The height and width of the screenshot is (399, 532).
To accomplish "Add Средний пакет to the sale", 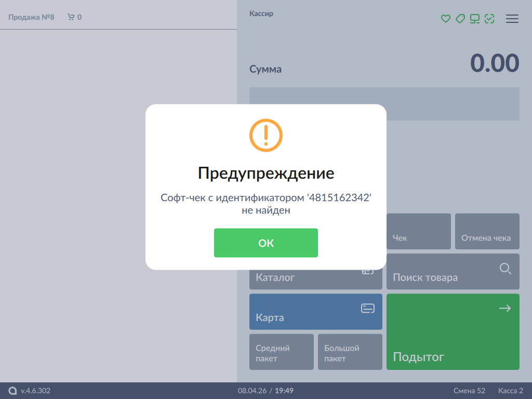I will (282, 352).
